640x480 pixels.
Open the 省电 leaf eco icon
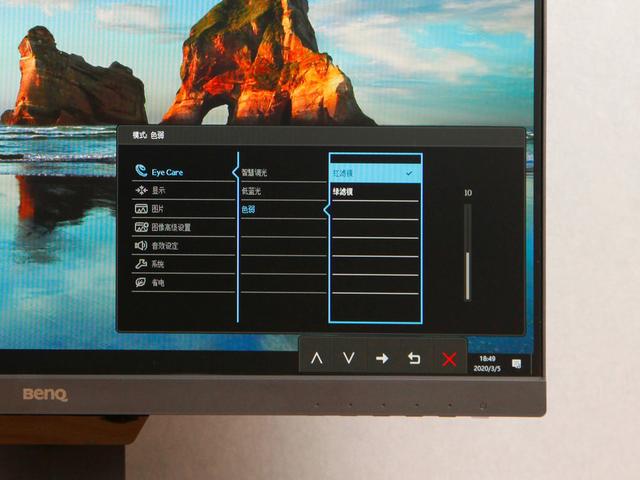[141, 282]
